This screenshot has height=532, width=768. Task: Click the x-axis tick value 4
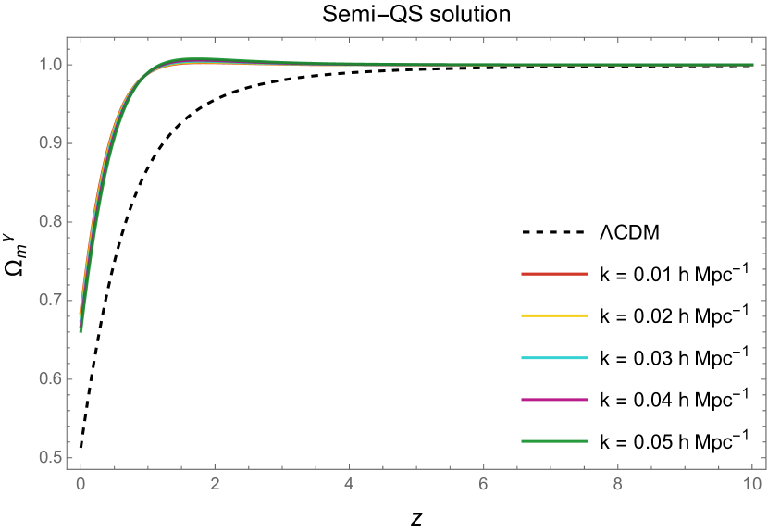[x=349, y=485]
